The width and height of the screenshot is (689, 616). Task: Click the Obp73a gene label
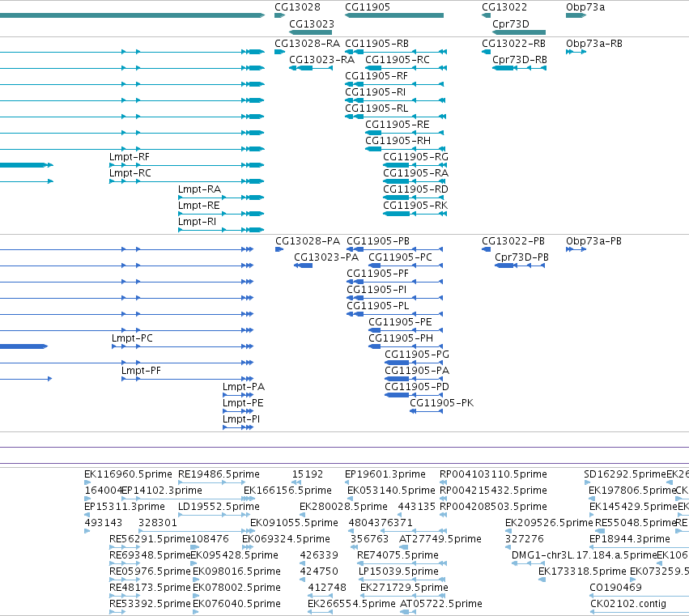585,7
